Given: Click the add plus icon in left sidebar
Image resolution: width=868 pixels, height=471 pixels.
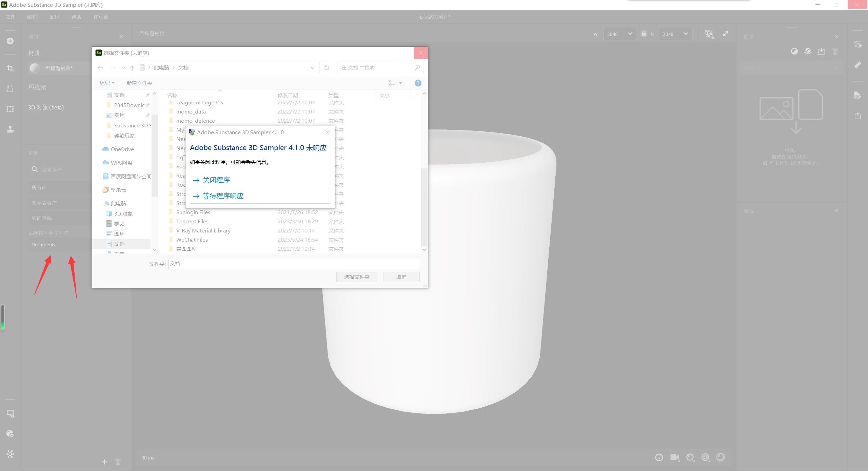Looking at the screenshot, I should 10,41.
